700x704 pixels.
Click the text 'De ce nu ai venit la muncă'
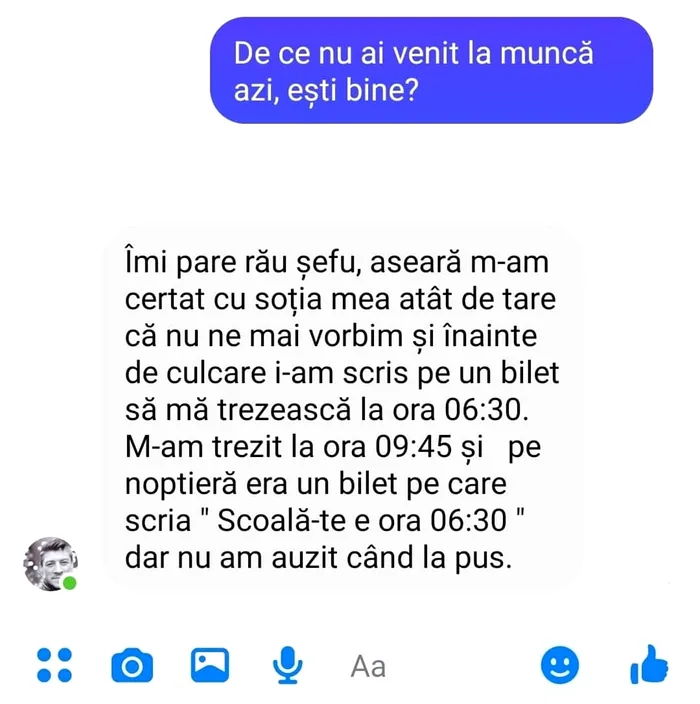pos(414,53)
